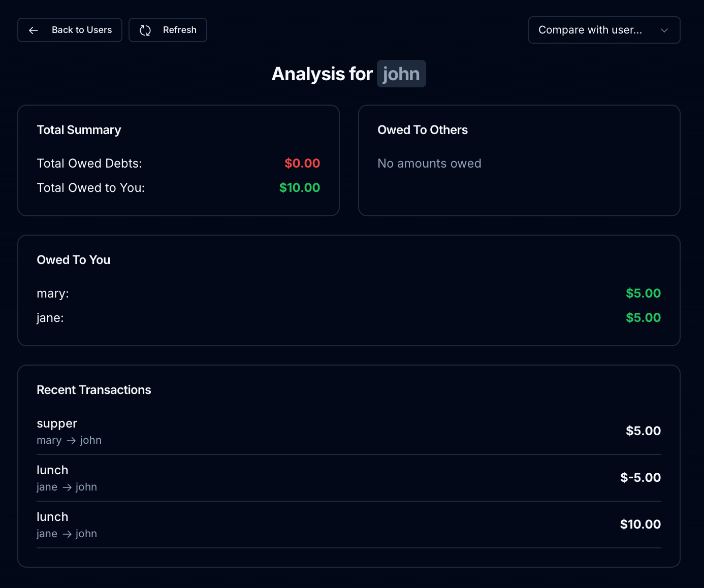Select the lunch transaction of $-5.00
This screenshot has height=588, width=704.
pyautogui.click(x=349, y=478)
